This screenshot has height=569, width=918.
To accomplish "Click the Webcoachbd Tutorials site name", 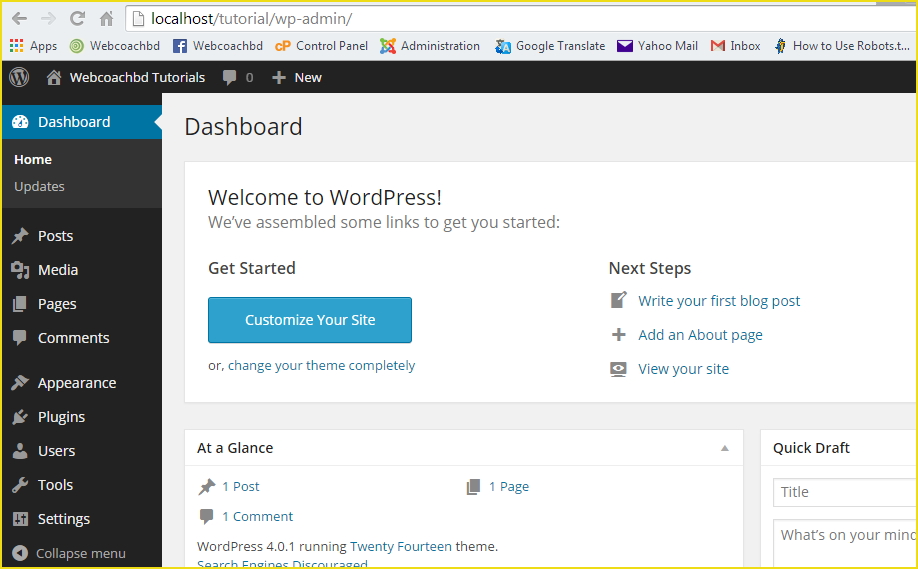I will coord(137,77).
